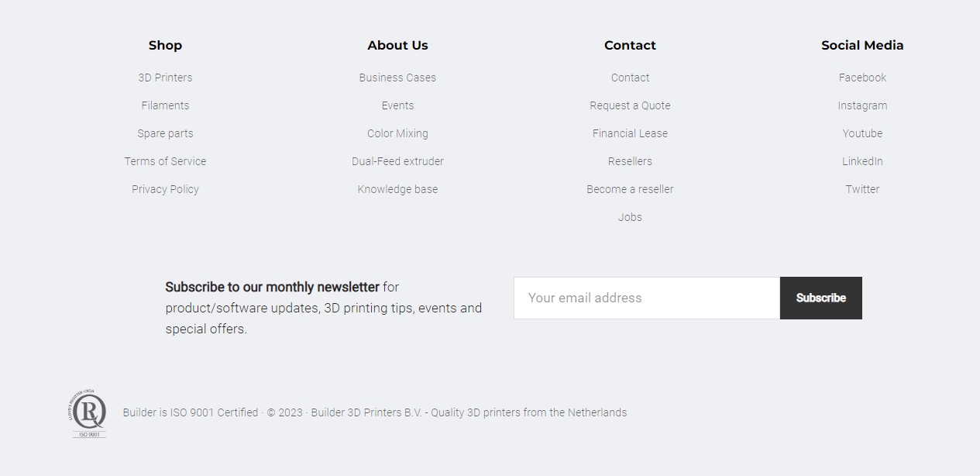
Task: Open the 3D Printers shop link
Action: pyautogui.click(x=165, y=78)
